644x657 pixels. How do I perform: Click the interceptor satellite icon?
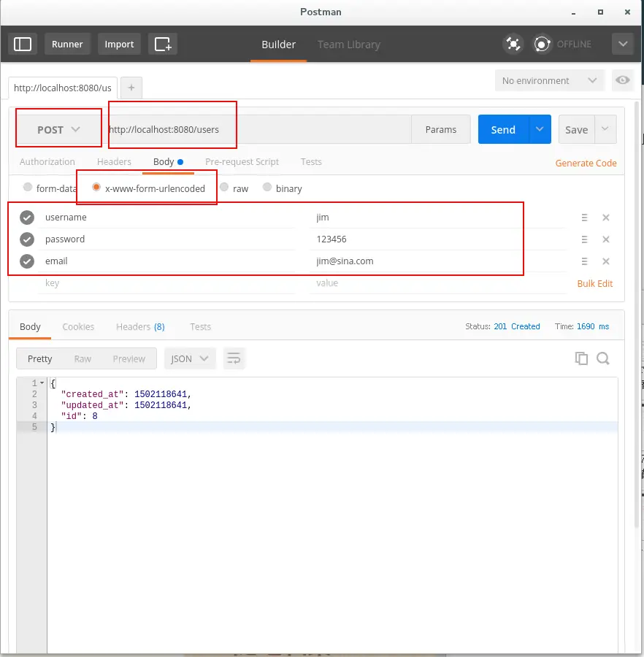pos(513,44)
